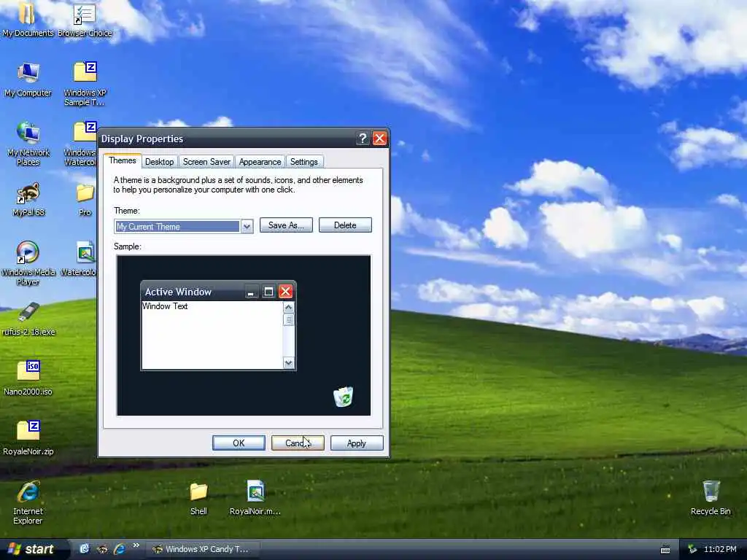This screenshot has height=560, width=747.
Task: Click My Current Theme combo box
Action: 183,227
